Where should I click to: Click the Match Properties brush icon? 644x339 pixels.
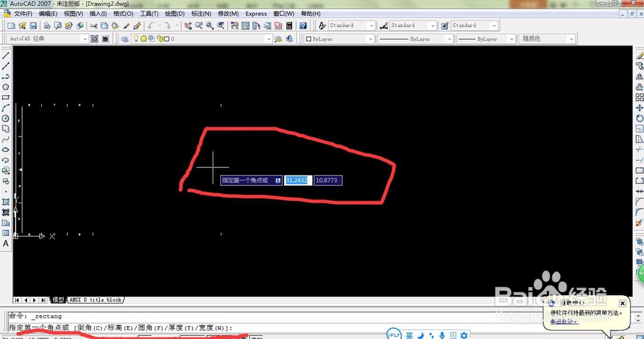[126, 26]
